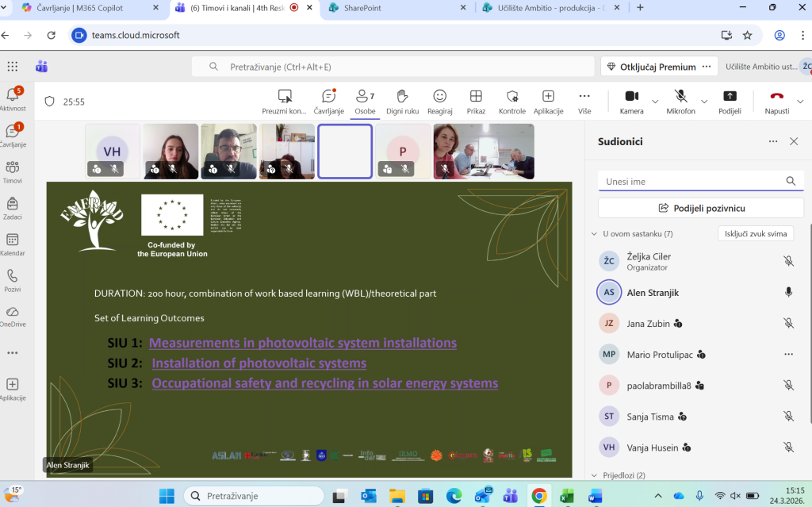Collapse the 'U ovom sastanku' section
Screen dimensions: 812x507
click(595, 234)
